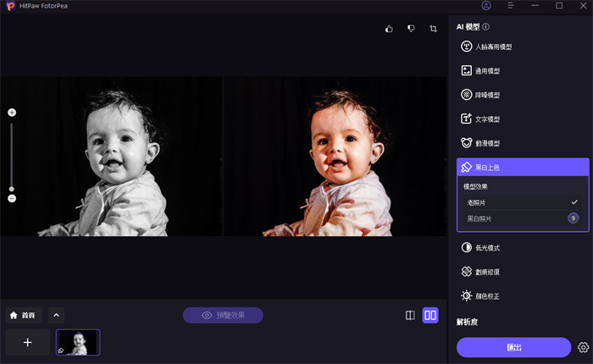
Task: Expand the Colorize (黑白上色) model section
Action: (521, 168)
